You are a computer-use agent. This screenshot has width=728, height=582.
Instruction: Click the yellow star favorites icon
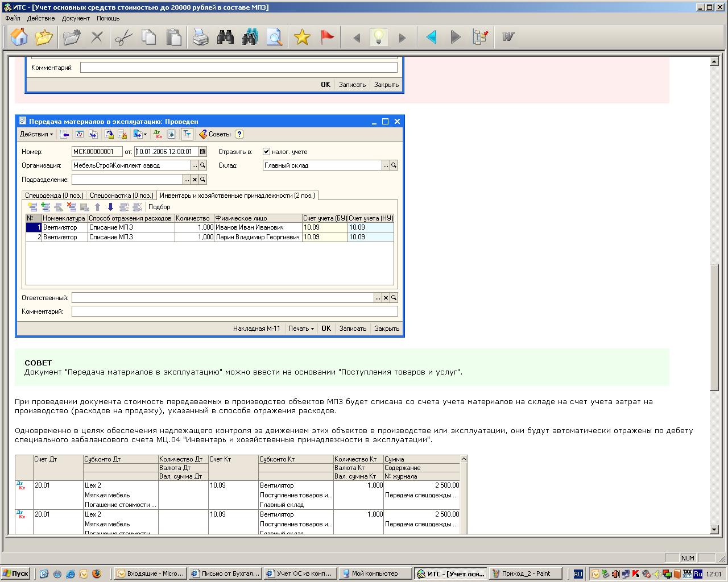coord(302,38)
